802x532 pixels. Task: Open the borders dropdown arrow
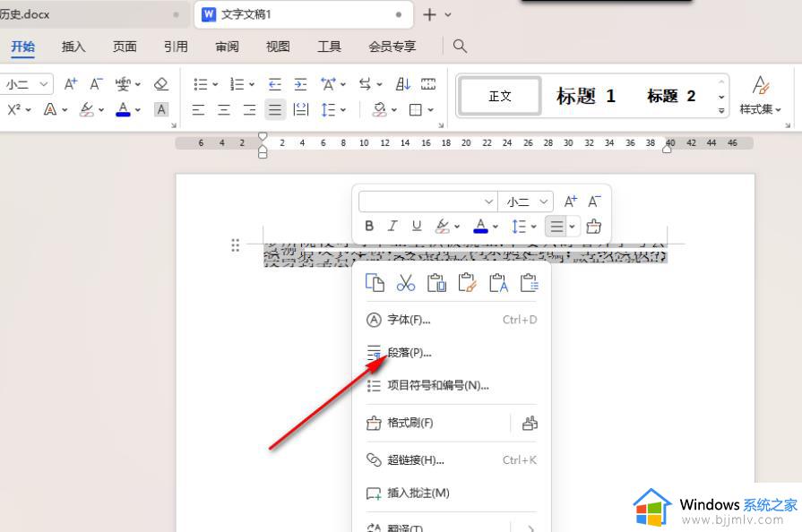pos(431,110)
